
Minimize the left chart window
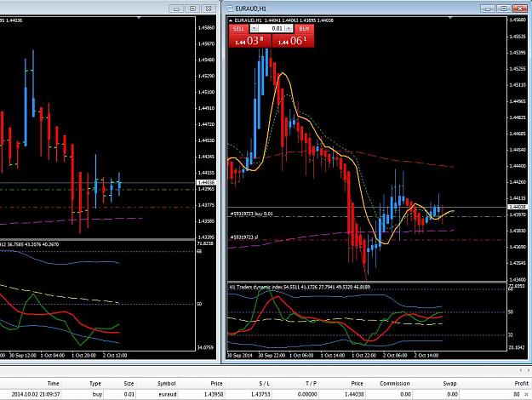[176, 9]
